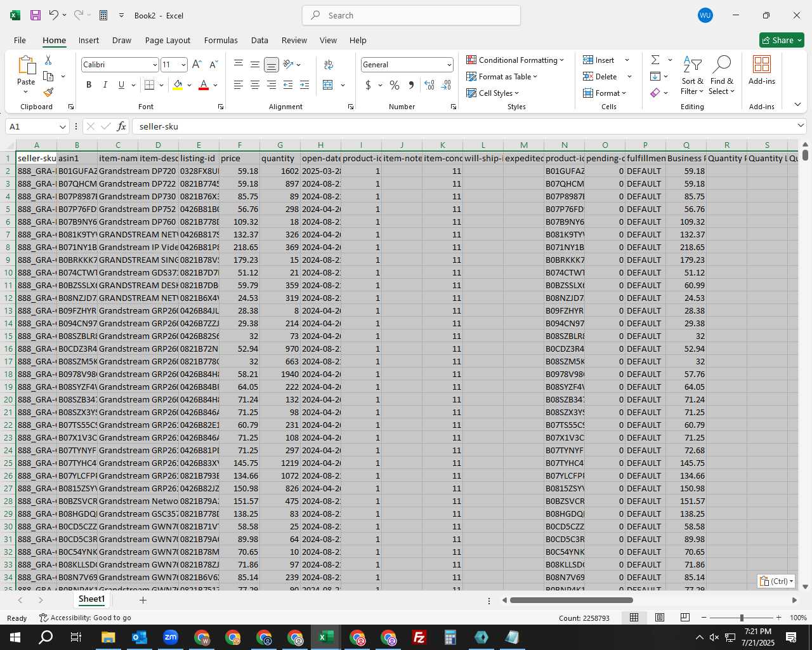812x650 pixels.
Task: Click the Paste button
Action: 26,74
